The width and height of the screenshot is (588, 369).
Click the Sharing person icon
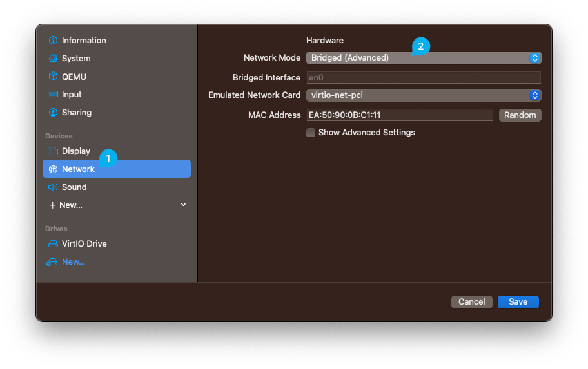[x=53, y=113]
